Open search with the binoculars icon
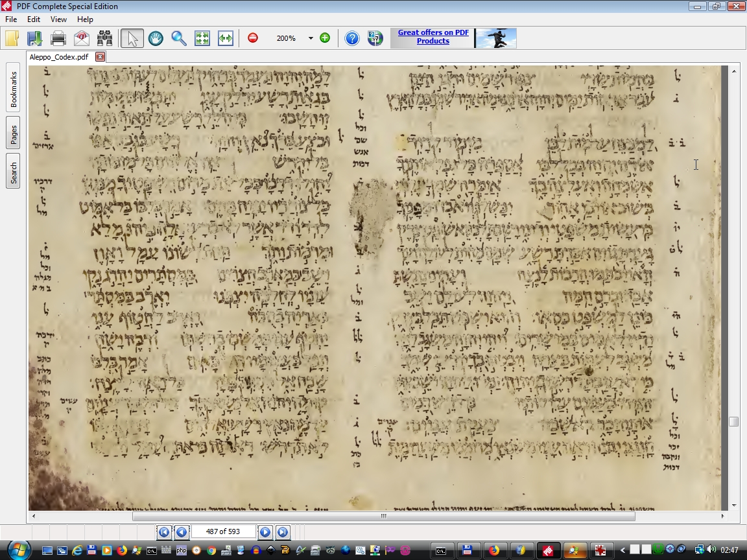 pos(105,38)
